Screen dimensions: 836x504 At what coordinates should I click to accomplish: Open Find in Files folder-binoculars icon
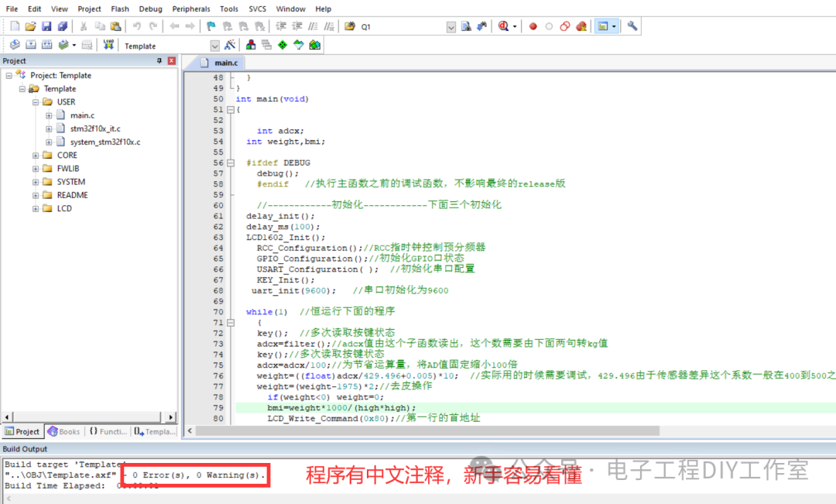pos(350,26)
